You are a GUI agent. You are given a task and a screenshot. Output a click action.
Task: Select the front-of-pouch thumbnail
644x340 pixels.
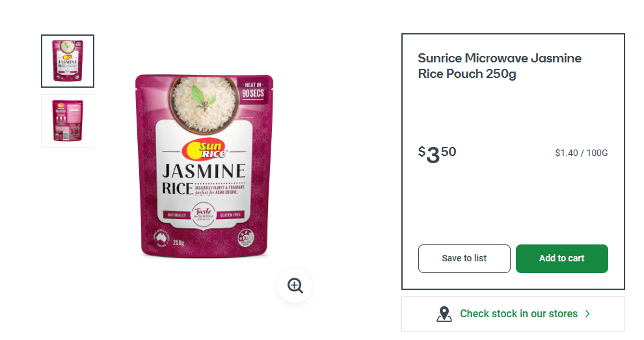tap(68, 61)
